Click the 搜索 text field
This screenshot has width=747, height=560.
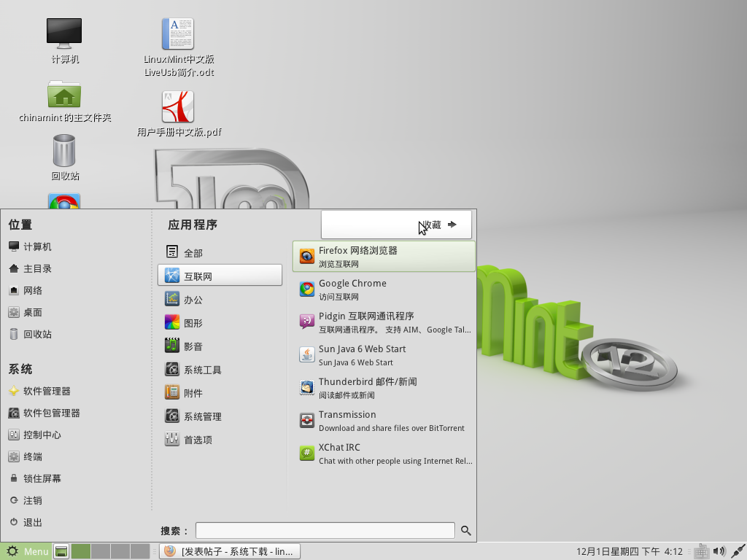pyautogui.click(x=325, y=531)
